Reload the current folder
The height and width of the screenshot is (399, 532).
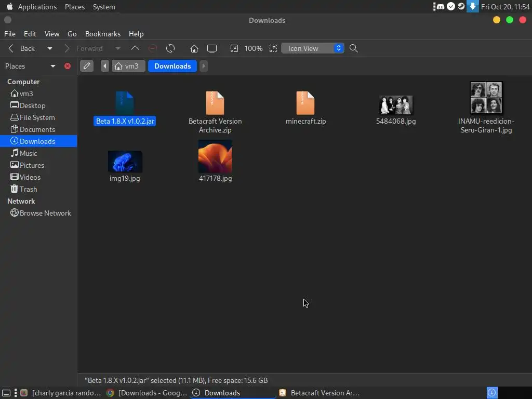(x=170, y=48)
